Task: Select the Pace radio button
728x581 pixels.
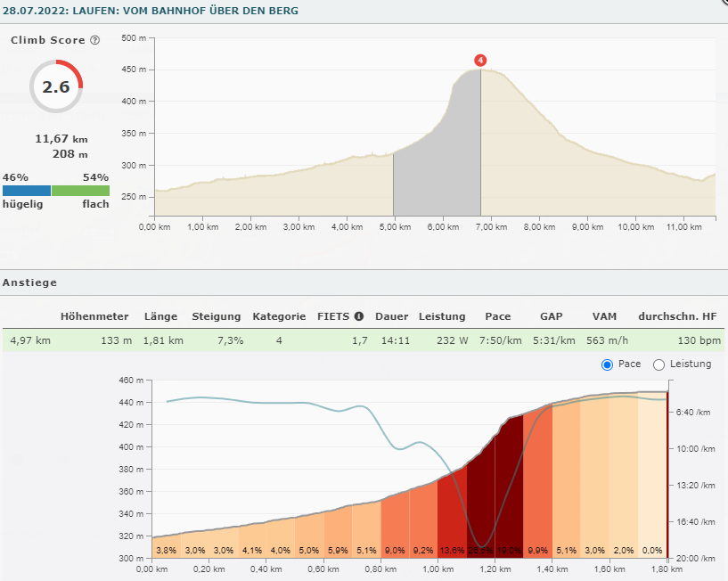Action: 608,364
